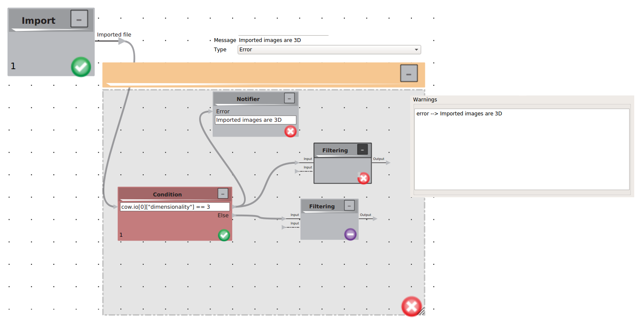644x322 pixels.
Task: Click the red error icon on the Notifier node
Action: click(x=290, y=132)
